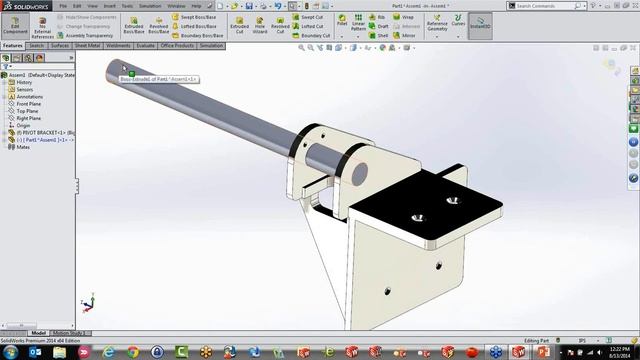
Task: Open the View menu
Action: pyautogui.click(x=93, y=6)
